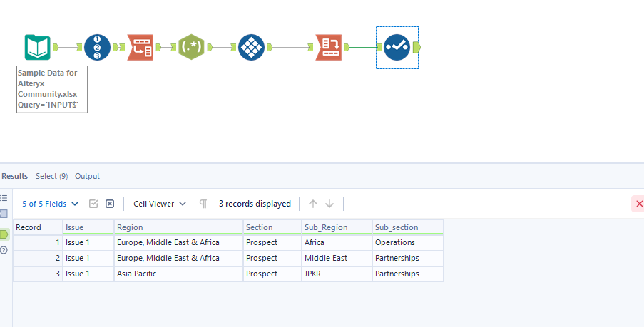
Task: Click the red X in results toolbar
Action: pos(638,204)
